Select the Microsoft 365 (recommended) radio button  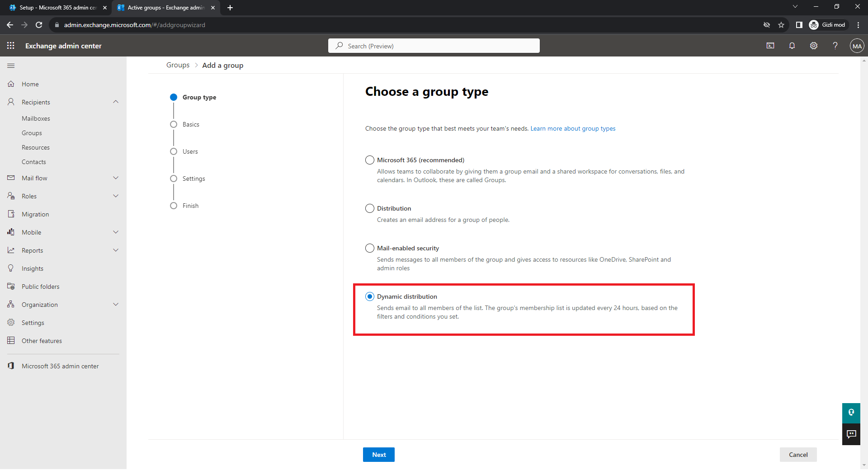370,160
